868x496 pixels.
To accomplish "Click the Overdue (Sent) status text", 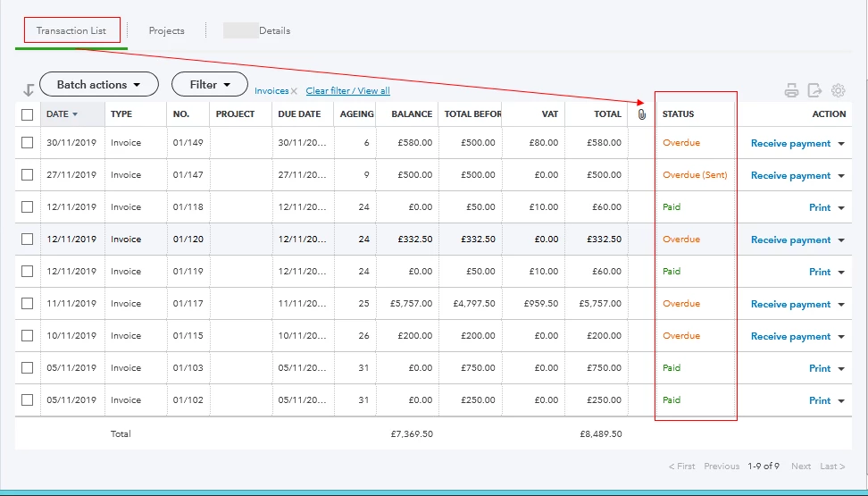I will pyautogui.click(x=695, y=174).
